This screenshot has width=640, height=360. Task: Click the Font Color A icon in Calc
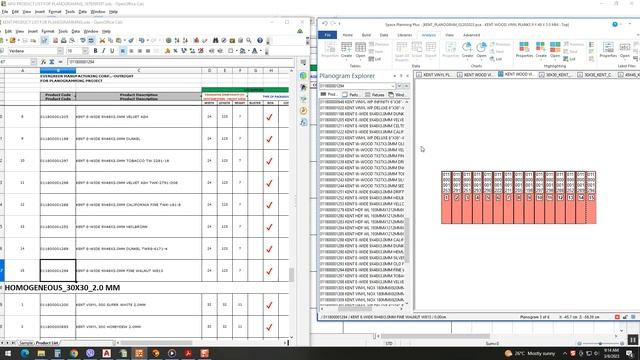pyautogui.click(x=255, y=51)
